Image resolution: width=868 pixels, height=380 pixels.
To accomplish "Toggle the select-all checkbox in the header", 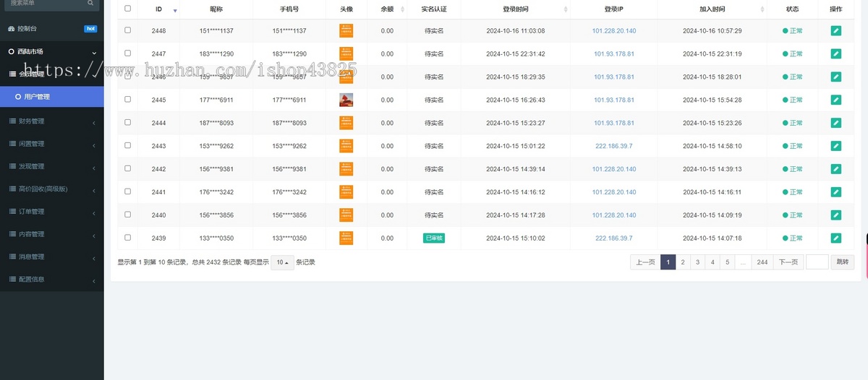I will tap(128, 9).
